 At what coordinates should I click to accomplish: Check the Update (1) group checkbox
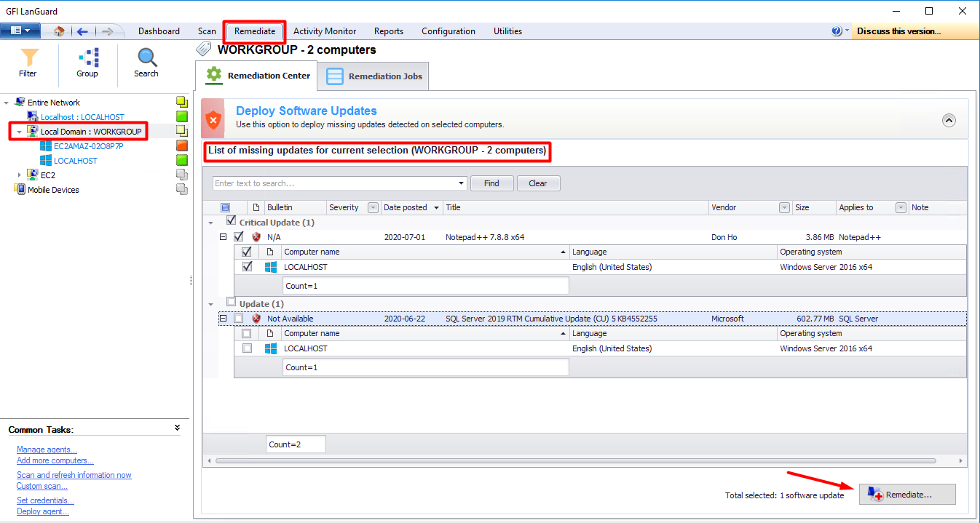point(232,302)
